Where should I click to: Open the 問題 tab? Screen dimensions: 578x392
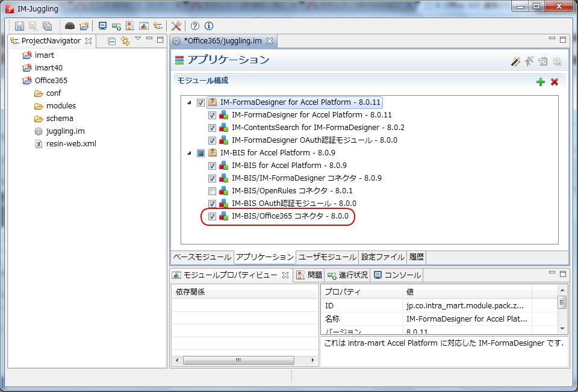tap(309, 275)
